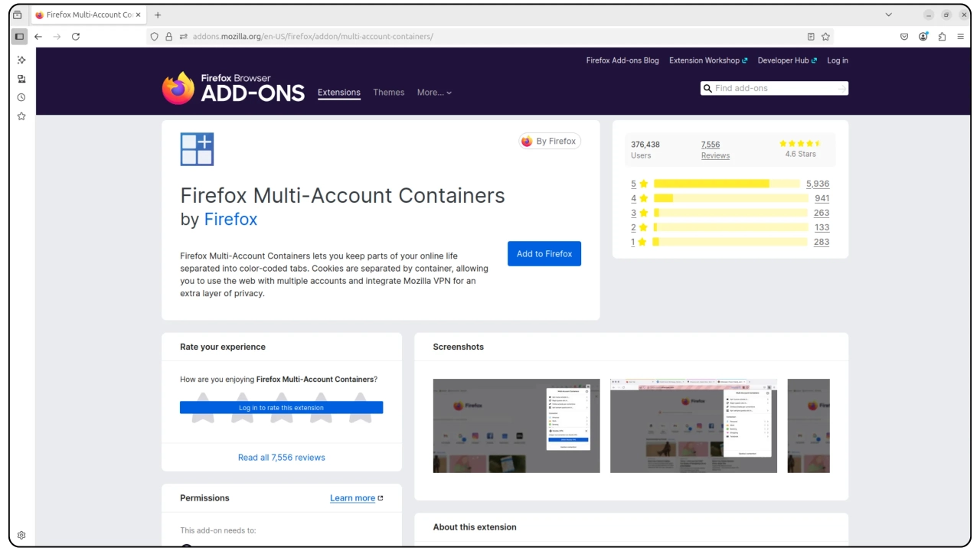Click the Add to Firefox button

pyautogui.click(x=544, y=253)
